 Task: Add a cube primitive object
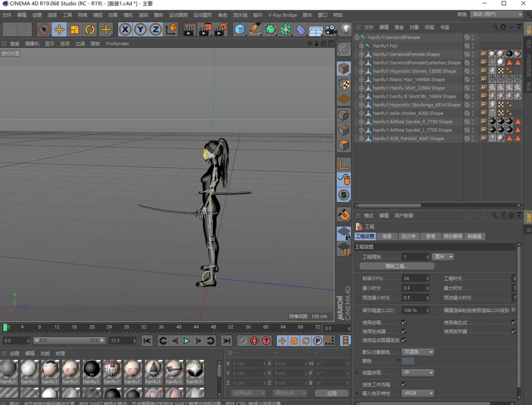239,29
